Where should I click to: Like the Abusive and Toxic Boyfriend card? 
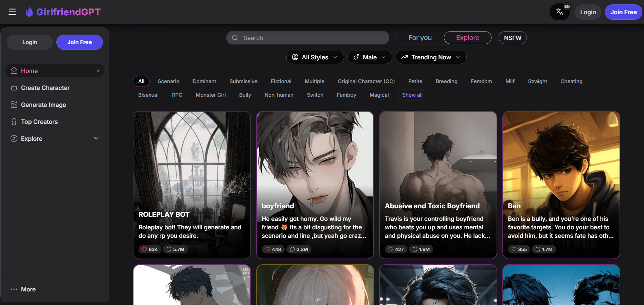coord(391,249)
